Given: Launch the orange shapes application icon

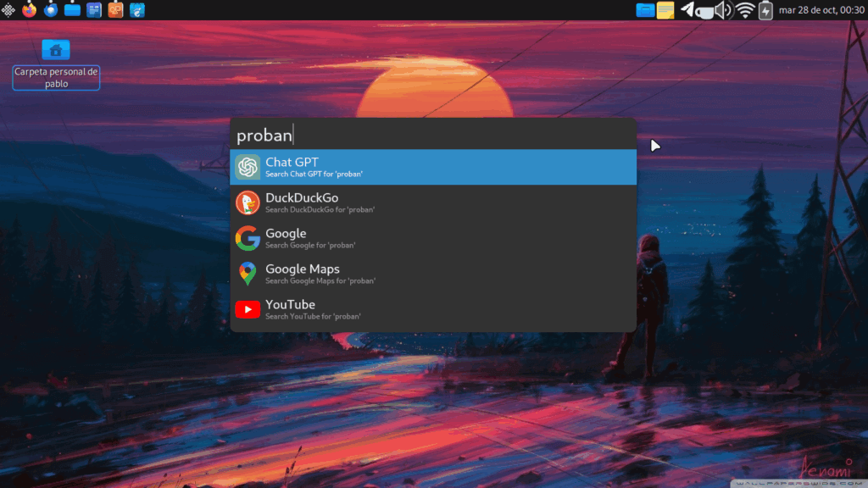Looking at the screenshot, I should 115,10.
